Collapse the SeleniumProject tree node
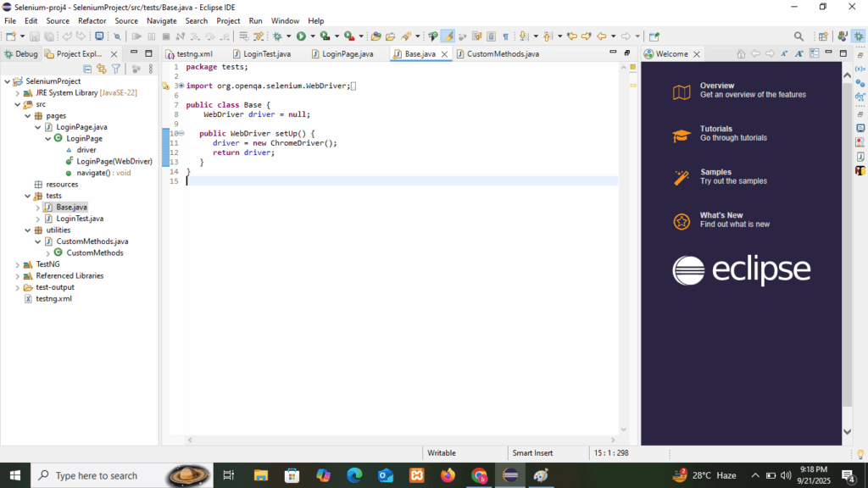868x488 pixels. point(8,81)
